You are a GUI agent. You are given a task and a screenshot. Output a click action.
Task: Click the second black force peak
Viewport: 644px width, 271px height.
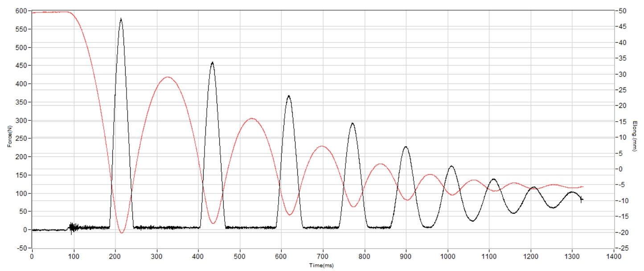212,62
